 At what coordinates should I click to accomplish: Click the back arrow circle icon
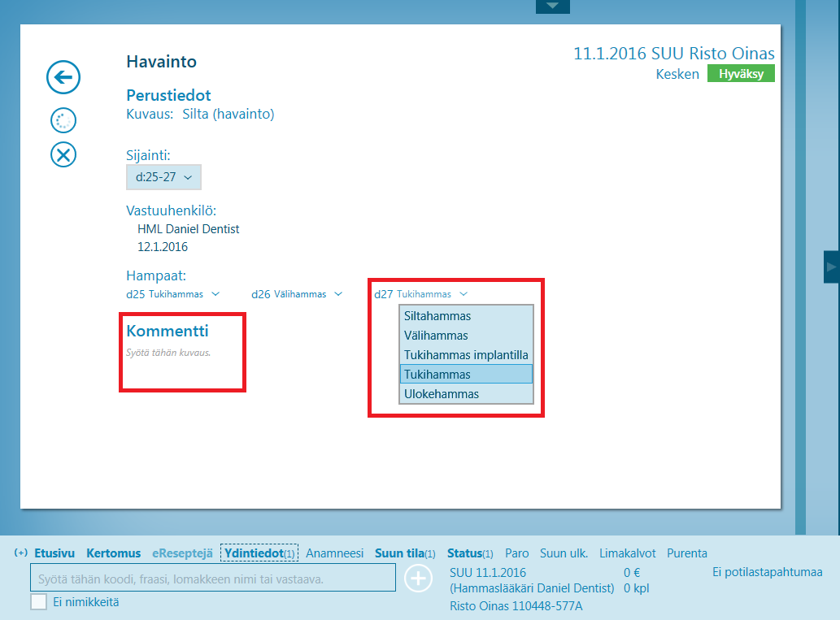tap(63, 78)
